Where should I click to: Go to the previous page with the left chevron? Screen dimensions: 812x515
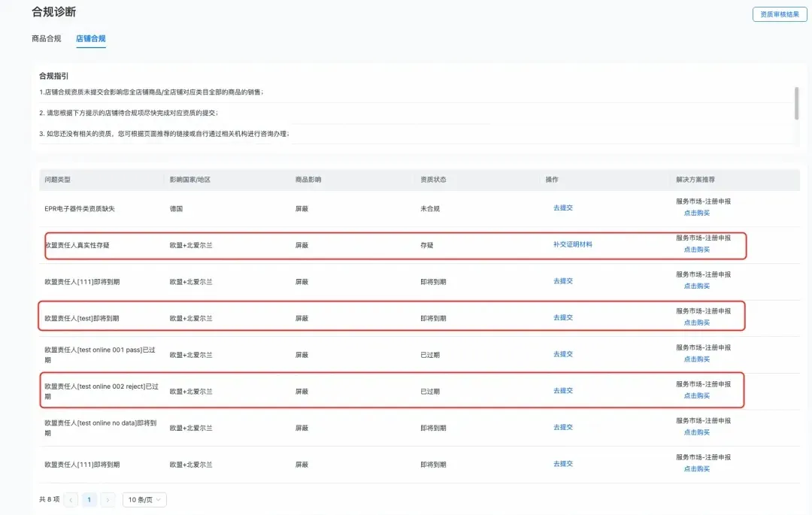[x=71, y=500]
